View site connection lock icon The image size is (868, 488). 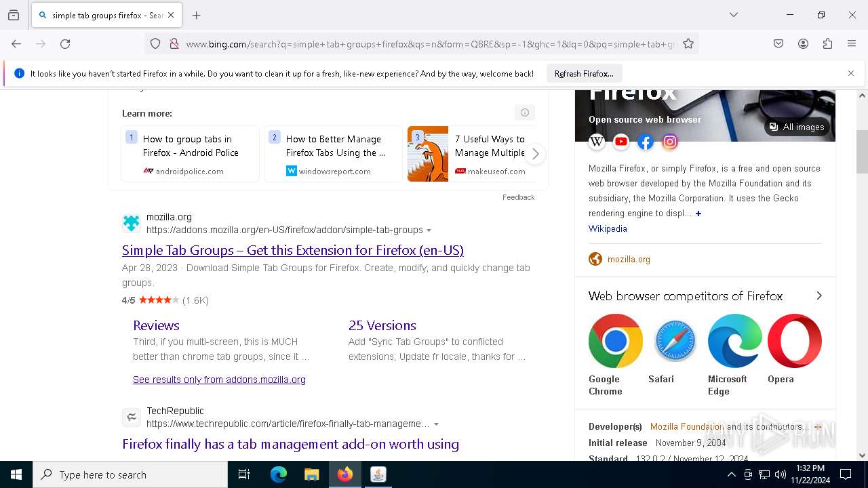tap(174, 44)
